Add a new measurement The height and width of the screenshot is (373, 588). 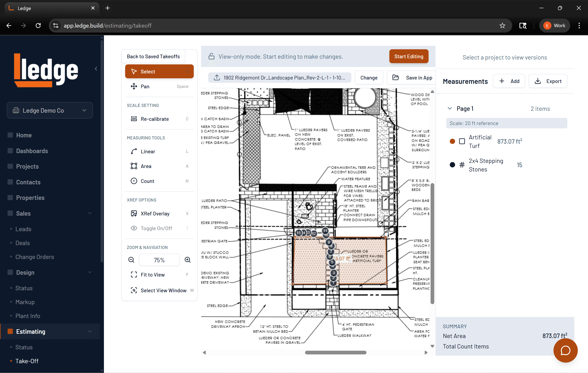(509, 81)
